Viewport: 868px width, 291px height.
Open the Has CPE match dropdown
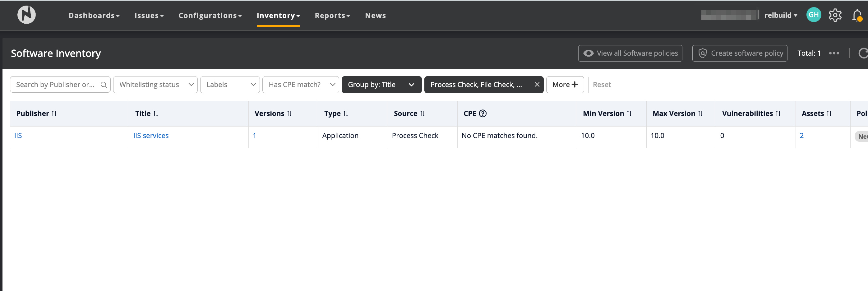click(301, 85)
